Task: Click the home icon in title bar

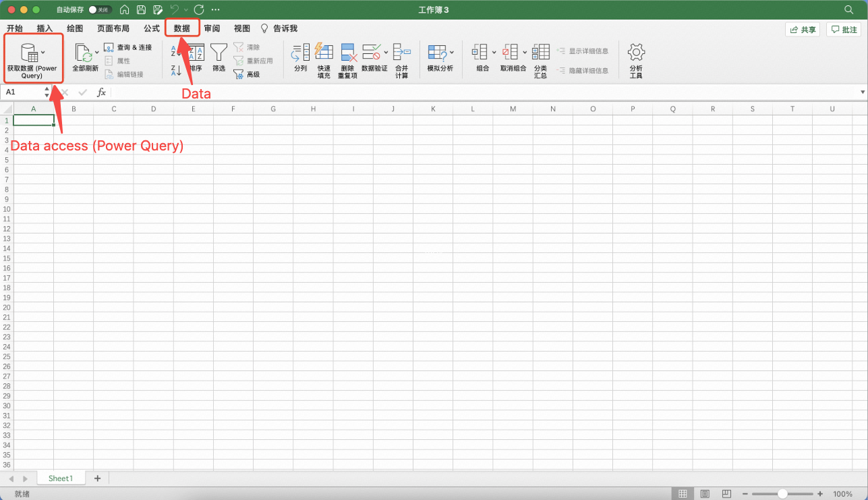Action: [125, 10]
